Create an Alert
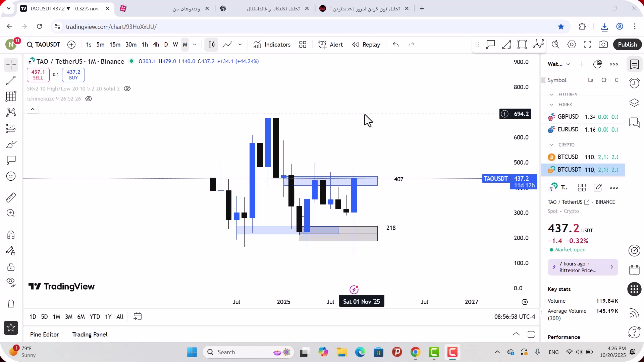 330,45
